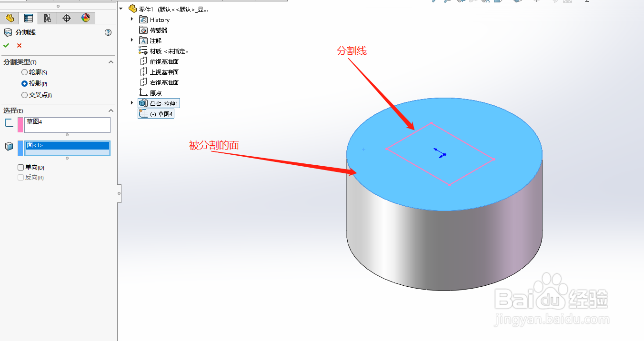Viewport: 644px width, 341px height.
Task: Open the ConfigurationManager tab
Action: tap(48, 18)
